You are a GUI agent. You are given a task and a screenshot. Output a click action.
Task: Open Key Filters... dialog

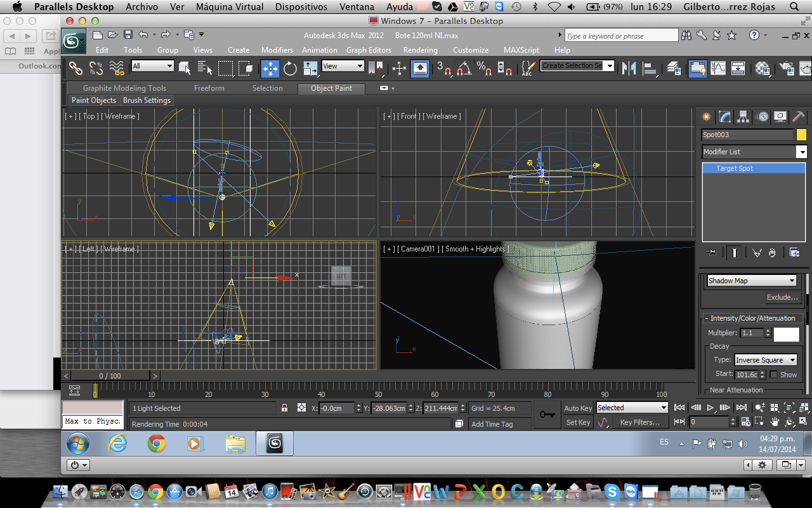[x=640, y=422]
